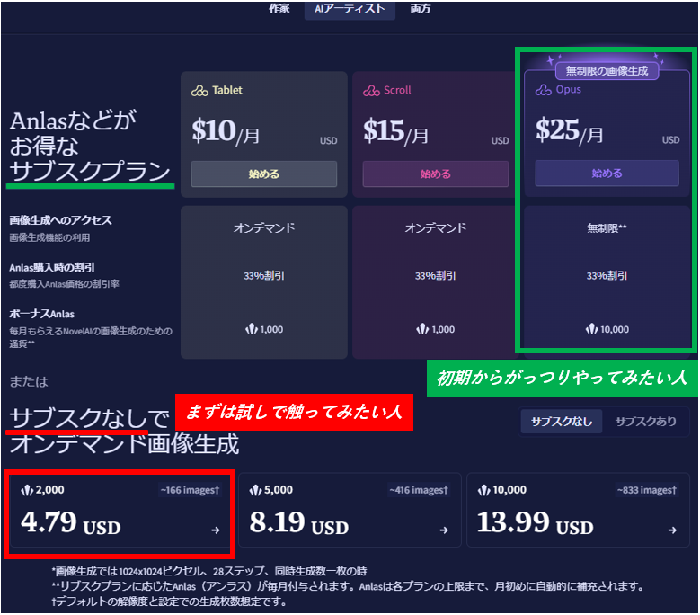The image size is (700, 615).
Task: Select the サブスクなし toggle option
Action: pyautogui.click(x=562, y=422)
